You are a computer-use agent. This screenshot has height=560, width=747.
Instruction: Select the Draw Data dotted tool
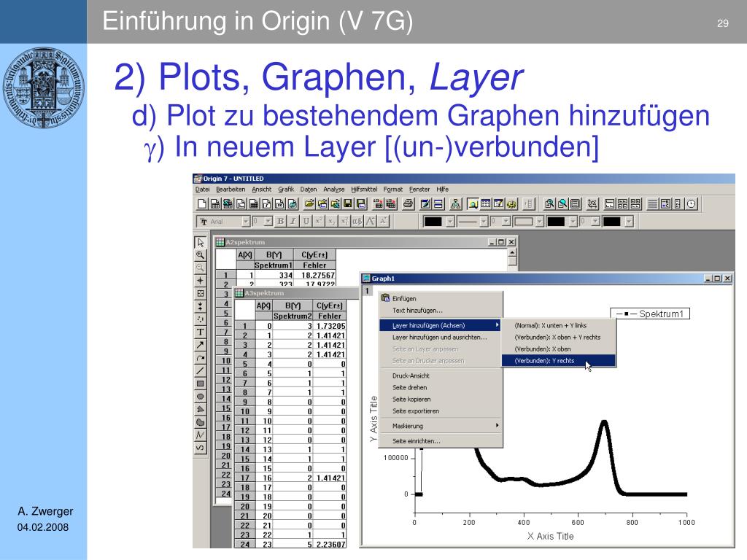(201, 319)
